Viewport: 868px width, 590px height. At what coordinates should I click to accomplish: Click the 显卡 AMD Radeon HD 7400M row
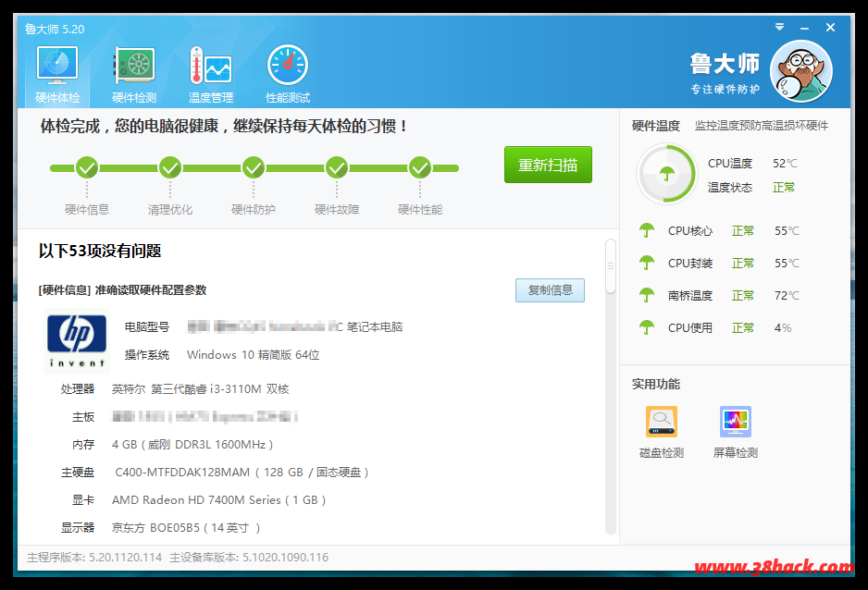[199, 500]
